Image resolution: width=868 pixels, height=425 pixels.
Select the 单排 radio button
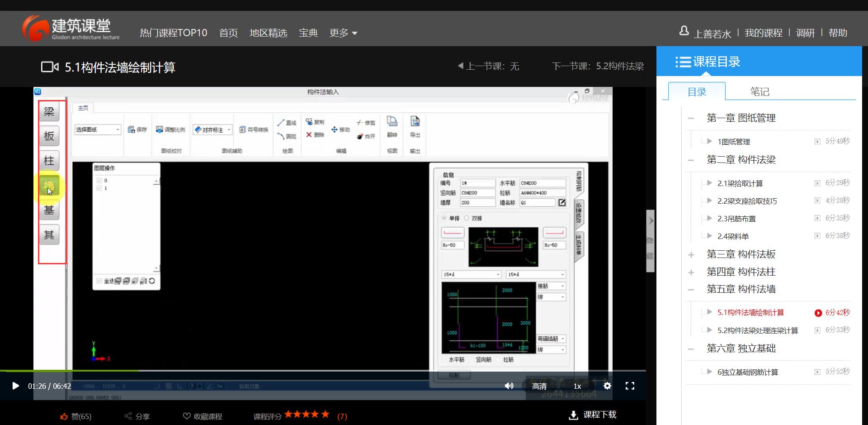click(x=444, y=218)
